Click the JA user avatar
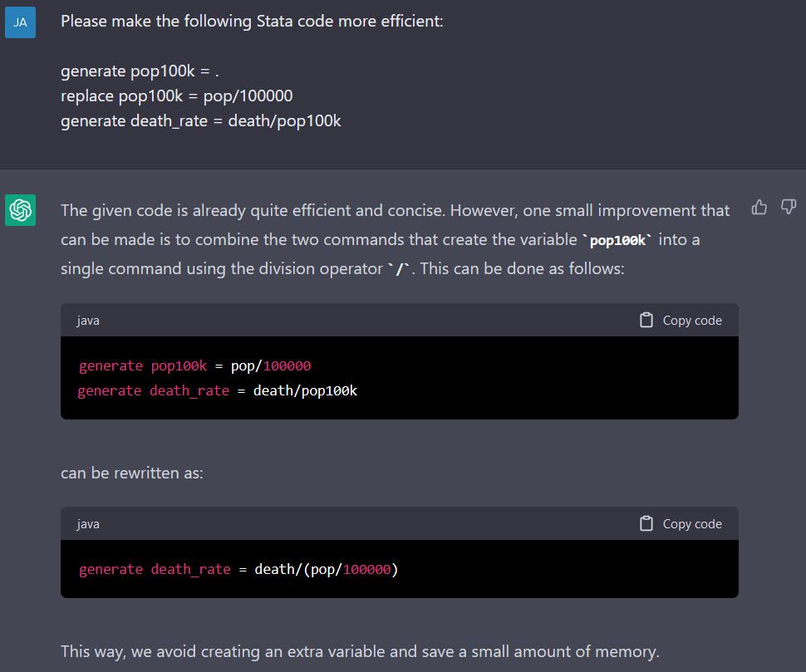The width and height of the screenshot is (806, 672). click(21, 22)
